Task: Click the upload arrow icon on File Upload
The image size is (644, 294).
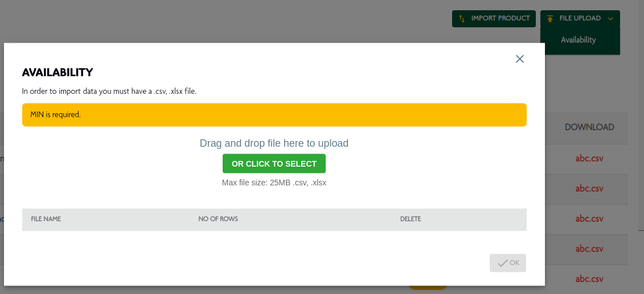Action: 551,18
